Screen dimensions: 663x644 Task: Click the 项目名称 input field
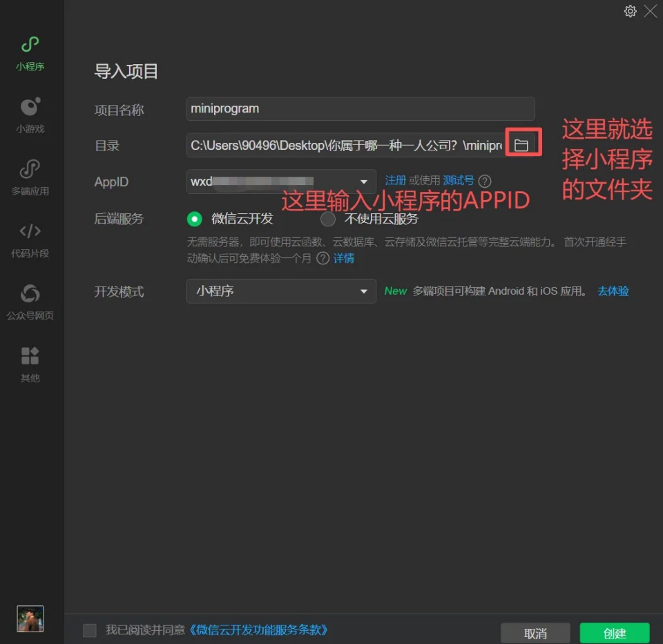click(x=361, y=108)
